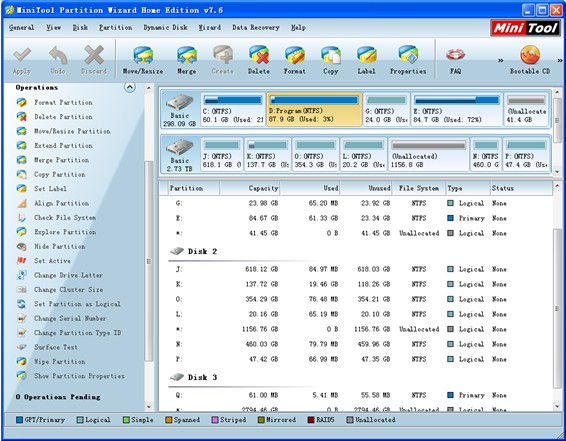Choose Surface Test operation
This screenshot has width=566, height=441.
click(47, 347)
